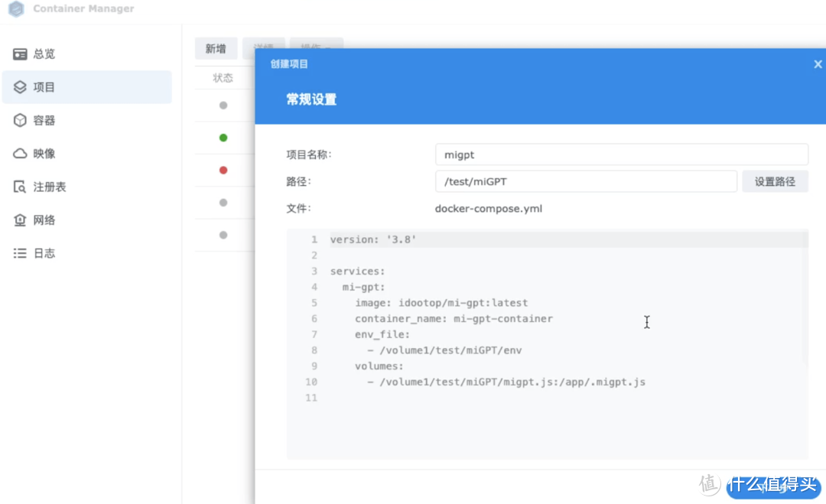Place cursor on version line in editor
826x504 pixels.
tap(373, 240)
